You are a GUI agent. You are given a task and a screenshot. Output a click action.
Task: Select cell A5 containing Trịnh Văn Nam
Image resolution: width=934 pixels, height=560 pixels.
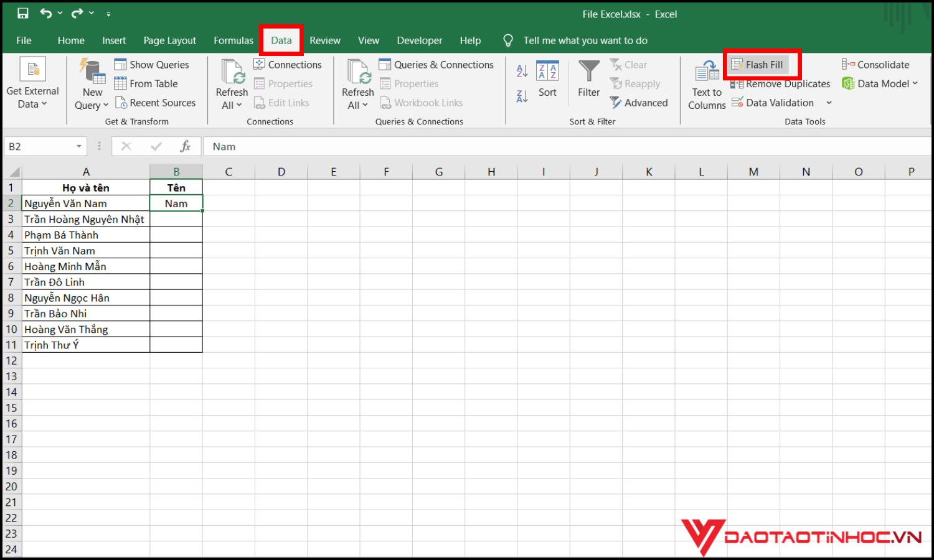86,250
